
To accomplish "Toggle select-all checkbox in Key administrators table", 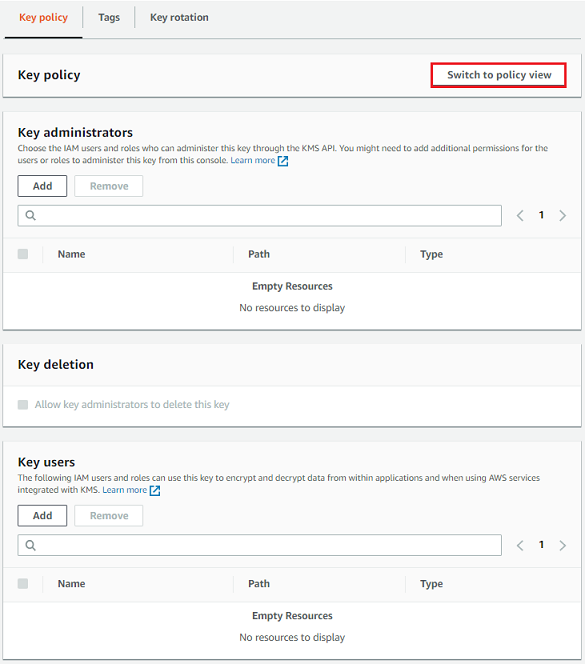I will tap(23, 254).
